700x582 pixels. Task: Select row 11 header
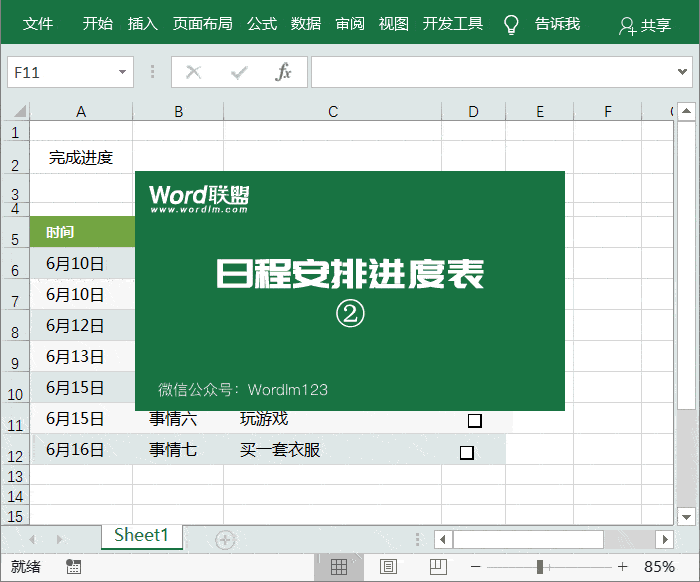coord(15,419)
